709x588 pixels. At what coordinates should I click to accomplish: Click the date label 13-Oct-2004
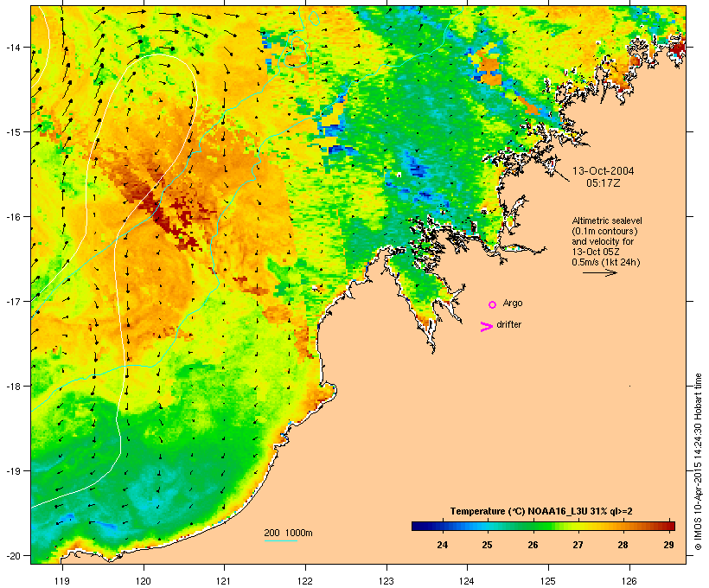click(604, 171)
